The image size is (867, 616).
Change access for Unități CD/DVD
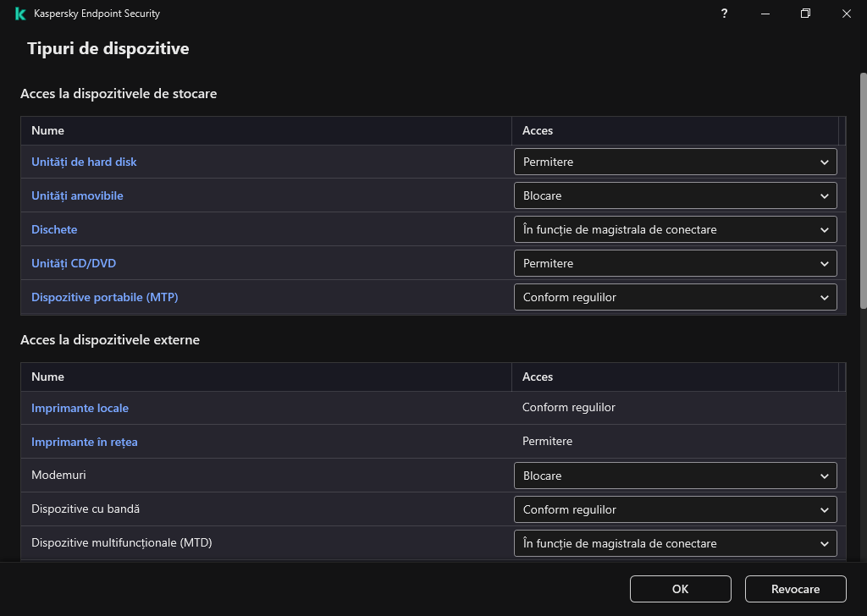click(675, 263)
